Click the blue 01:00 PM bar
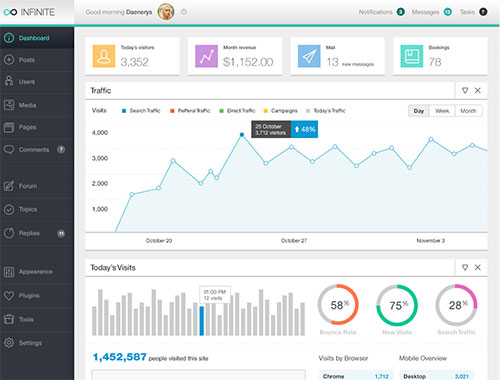Viewport: 500px width, 380px height. (202, 321)
